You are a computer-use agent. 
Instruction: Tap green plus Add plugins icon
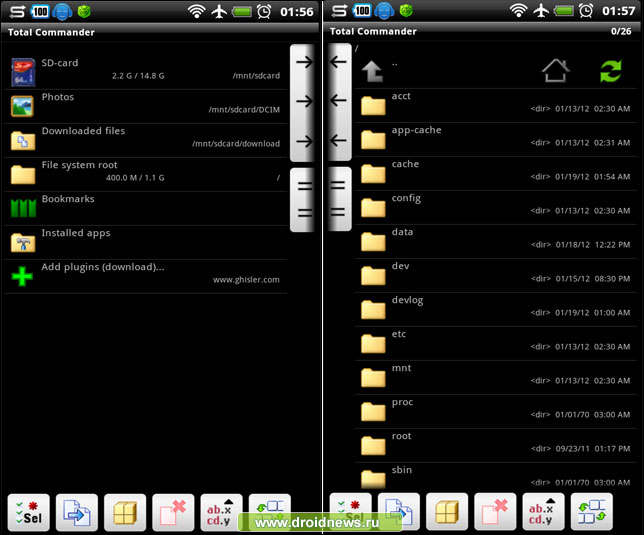[x=22, y=276]
